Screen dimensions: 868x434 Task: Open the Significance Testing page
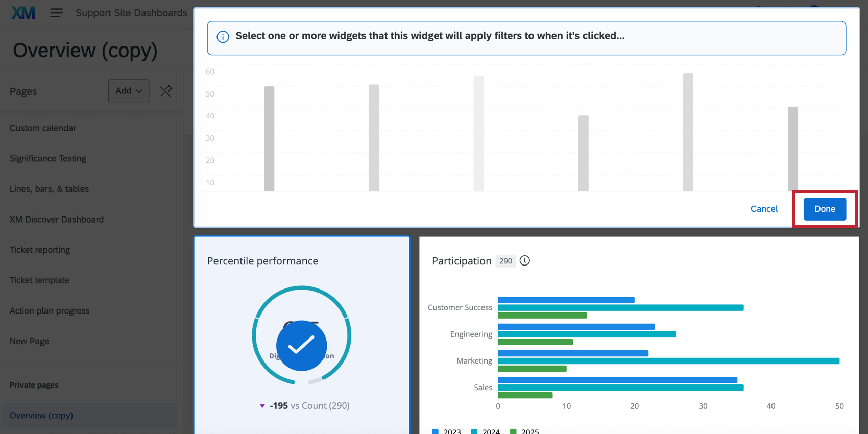48,159
